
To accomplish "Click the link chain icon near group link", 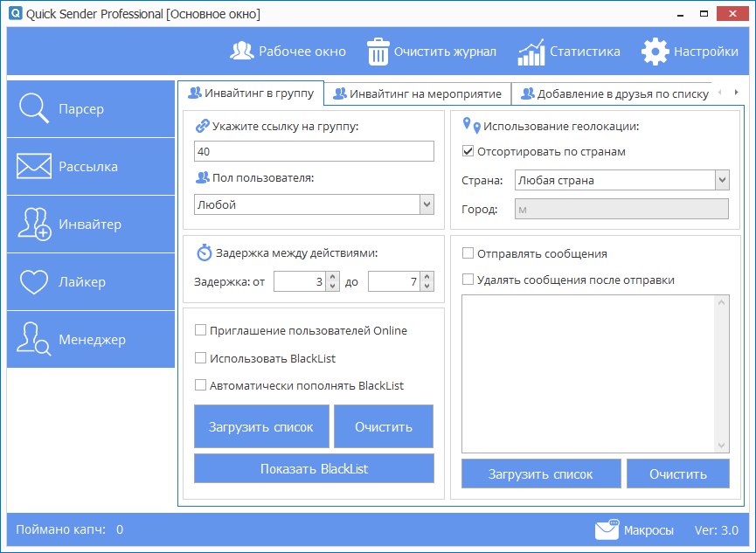I will 202,127.
